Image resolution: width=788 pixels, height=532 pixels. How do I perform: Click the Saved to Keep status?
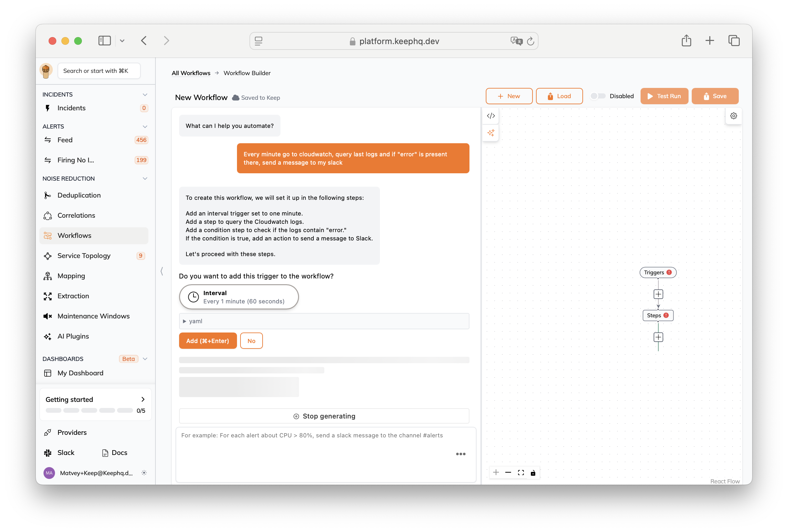[256, 98]
